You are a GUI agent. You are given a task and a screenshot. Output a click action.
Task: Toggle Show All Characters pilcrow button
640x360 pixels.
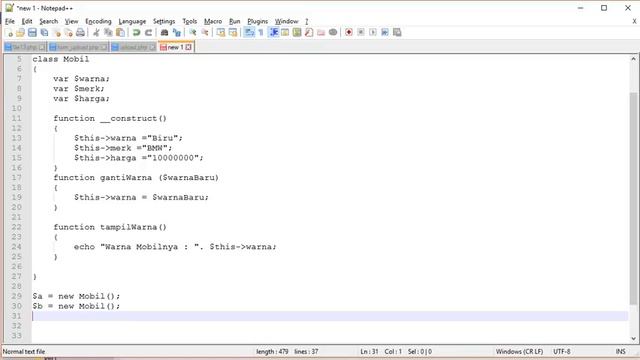click(x=261, y=33)
